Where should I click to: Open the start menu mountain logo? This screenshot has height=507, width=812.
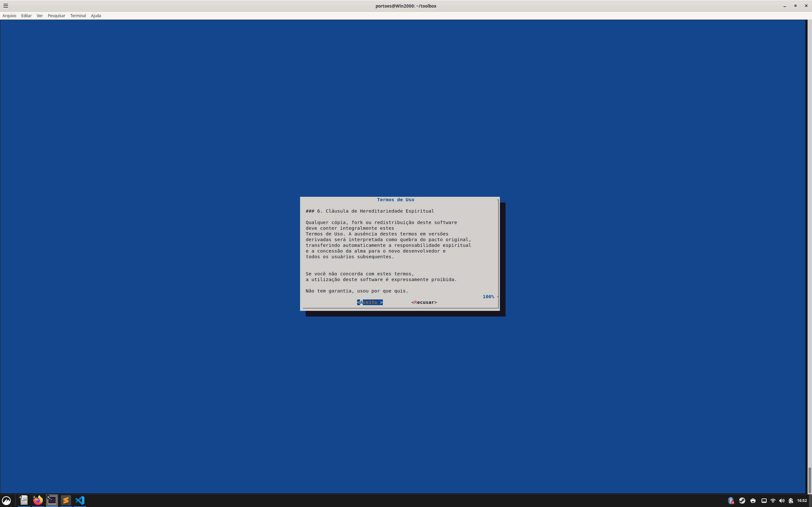point(6,501)
